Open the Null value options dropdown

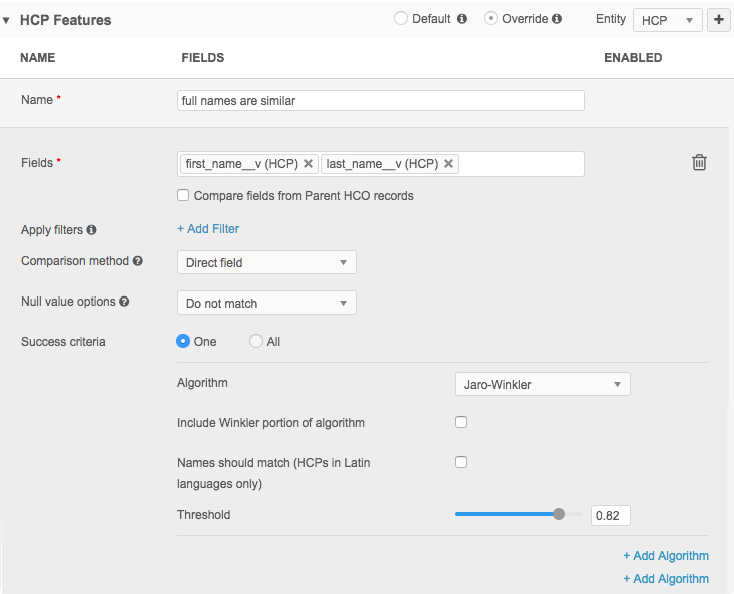pos(266,303)
